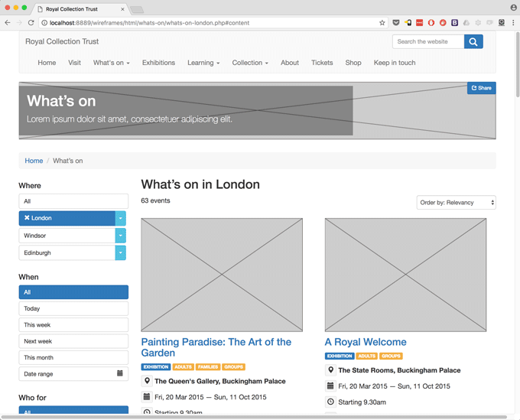This screenshot has height=420, width=520.
Task: Click EXHIBITION tag under Painting Paradise
Action: coord(156,367)
